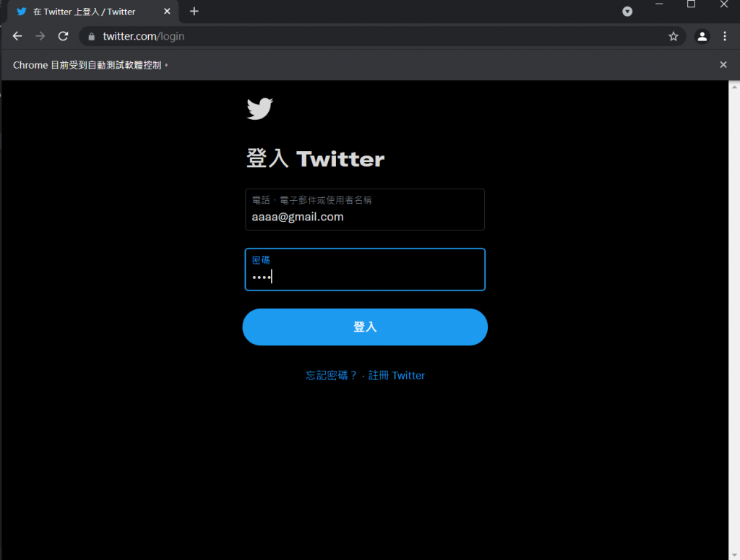740x560 pixels.
Task: Click the page vertical scrollbar up arrow
Action: coord(734,87)
